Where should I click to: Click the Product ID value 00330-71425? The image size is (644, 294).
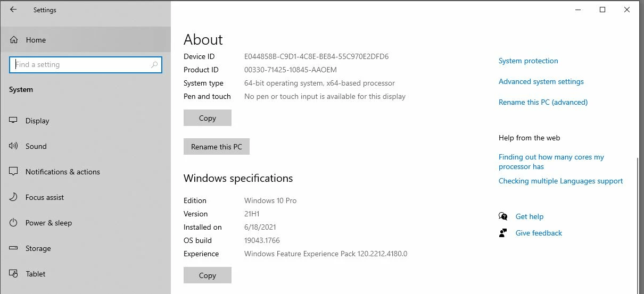click(291, 70)
